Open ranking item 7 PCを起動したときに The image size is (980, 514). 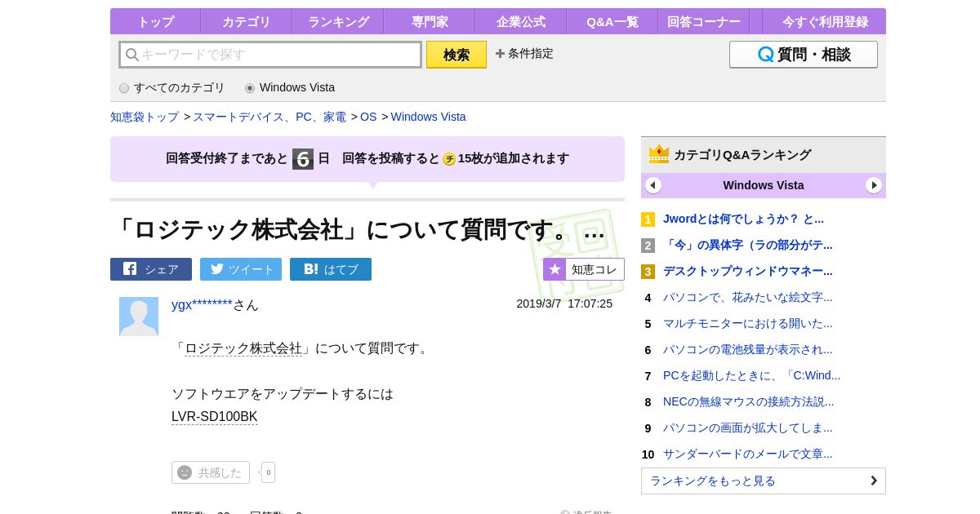[751, 375]
